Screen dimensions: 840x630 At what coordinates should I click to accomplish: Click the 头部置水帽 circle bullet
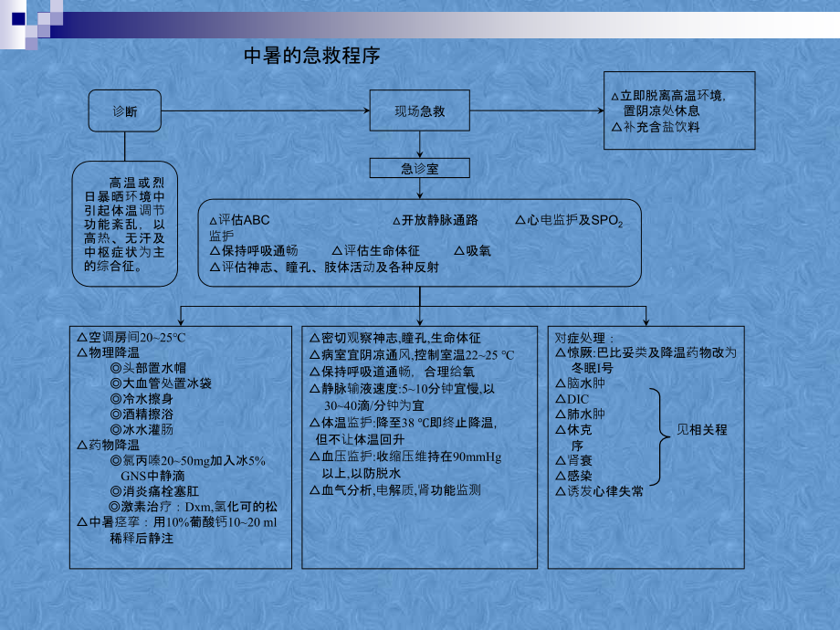[x=148, y=368]
